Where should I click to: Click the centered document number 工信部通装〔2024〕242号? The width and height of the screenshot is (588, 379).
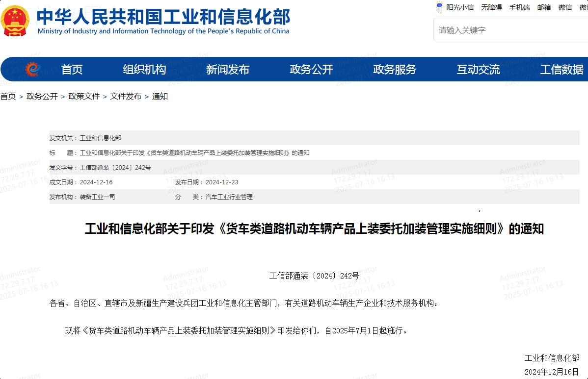pos(314,276)
